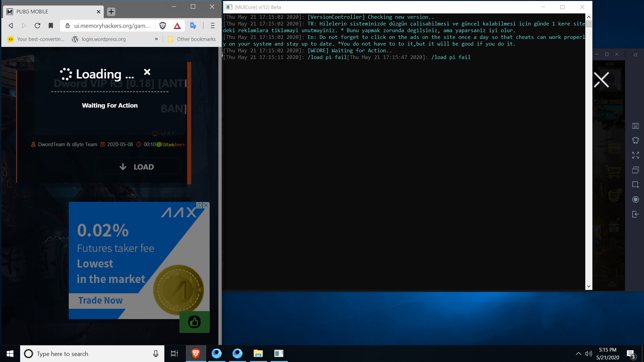Open the Google Translate extension icon
644x362 pixels.
coord(194,25)
